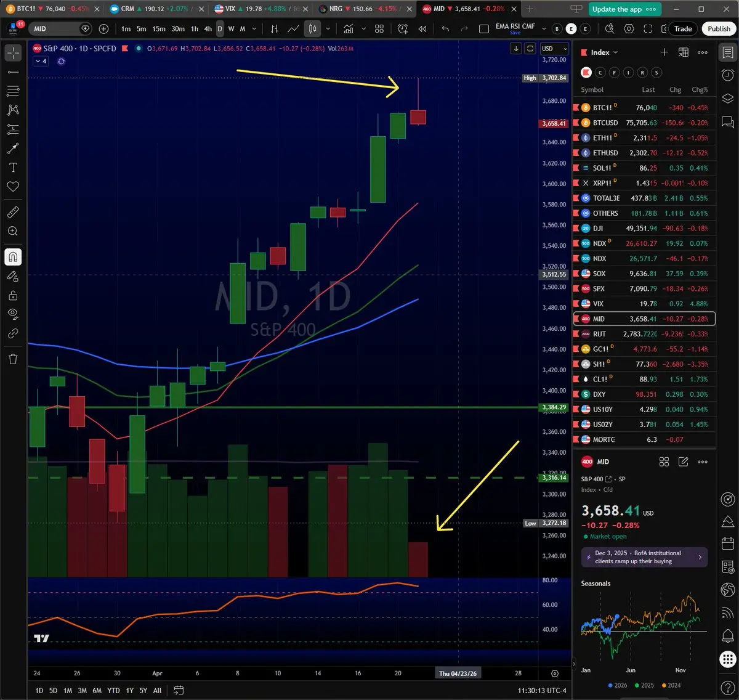
Task: Open the indicator templates grid icon
Action: point(379,29)
